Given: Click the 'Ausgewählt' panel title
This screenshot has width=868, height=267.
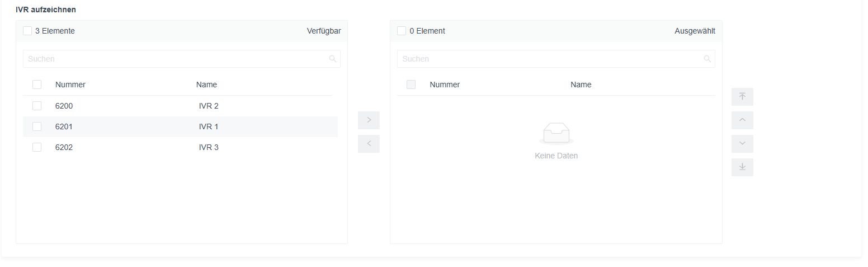Looking at the screenshot, I should point(695,31).
